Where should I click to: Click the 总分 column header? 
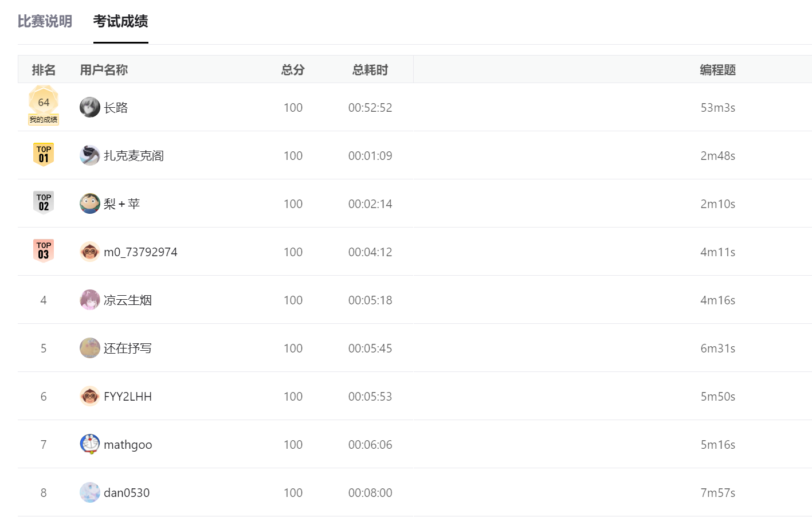293,70
